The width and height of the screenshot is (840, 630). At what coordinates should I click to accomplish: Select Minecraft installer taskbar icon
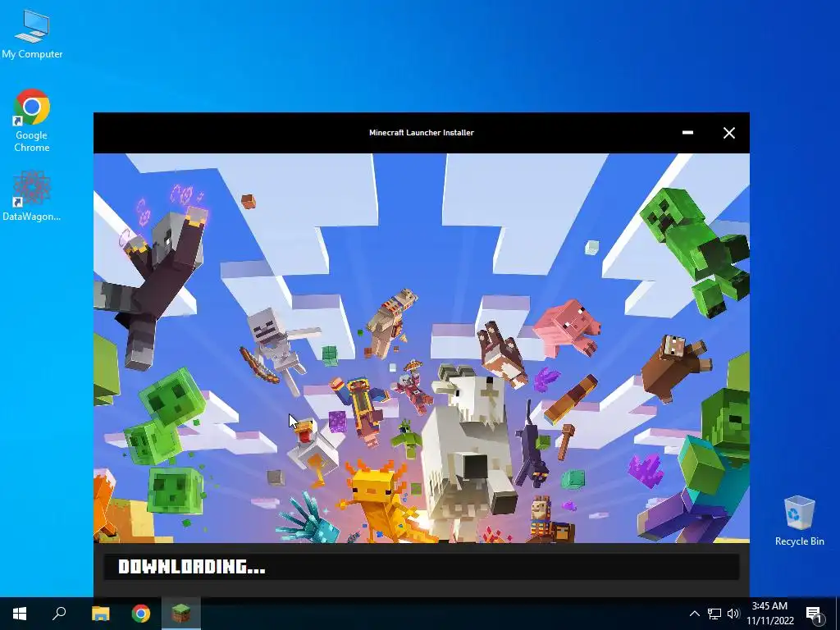(x=181, y=614)
